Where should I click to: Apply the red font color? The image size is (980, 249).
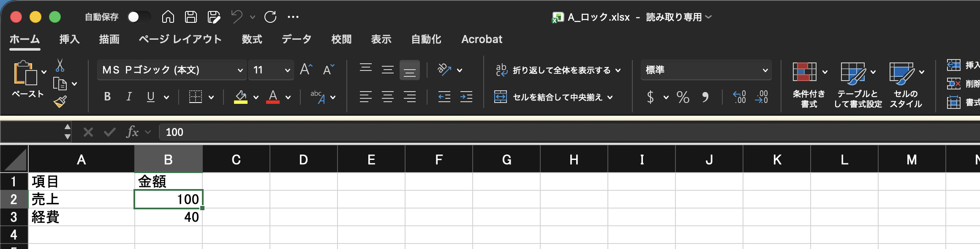(273, 97)
